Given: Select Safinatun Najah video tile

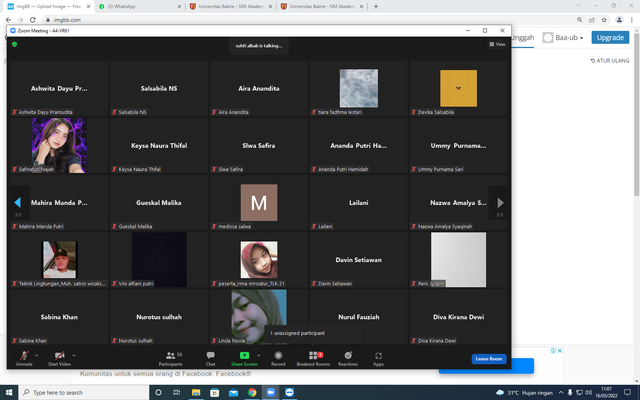Looking at the screenshot, I should click(x=60, y=145).
